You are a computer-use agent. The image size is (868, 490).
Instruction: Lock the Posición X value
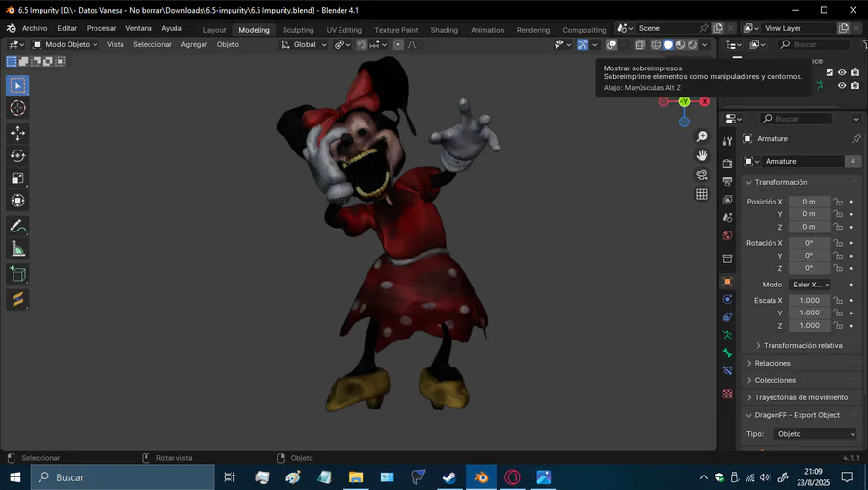coord(838,202)
